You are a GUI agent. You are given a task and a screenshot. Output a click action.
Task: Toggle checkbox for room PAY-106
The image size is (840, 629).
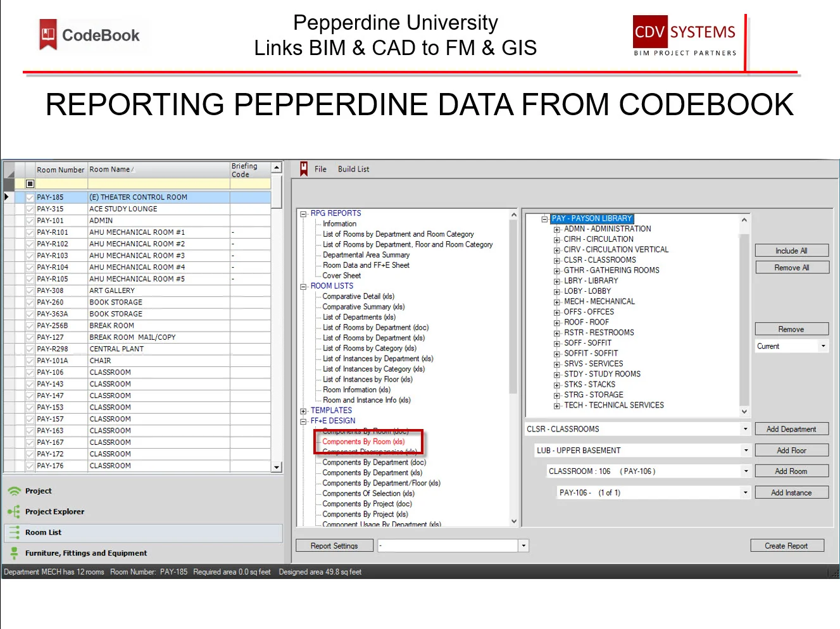(x=30, y=372)
